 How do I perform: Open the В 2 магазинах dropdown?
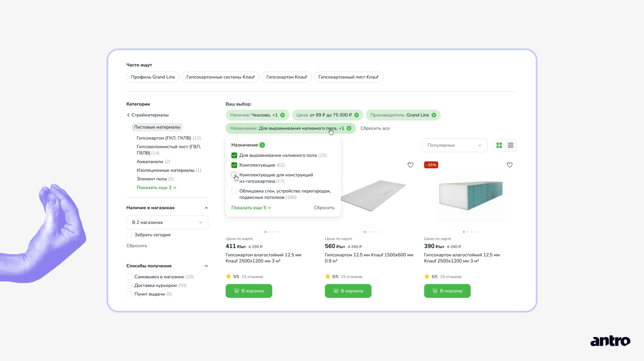pyautogui.click(x=167, y=223)
